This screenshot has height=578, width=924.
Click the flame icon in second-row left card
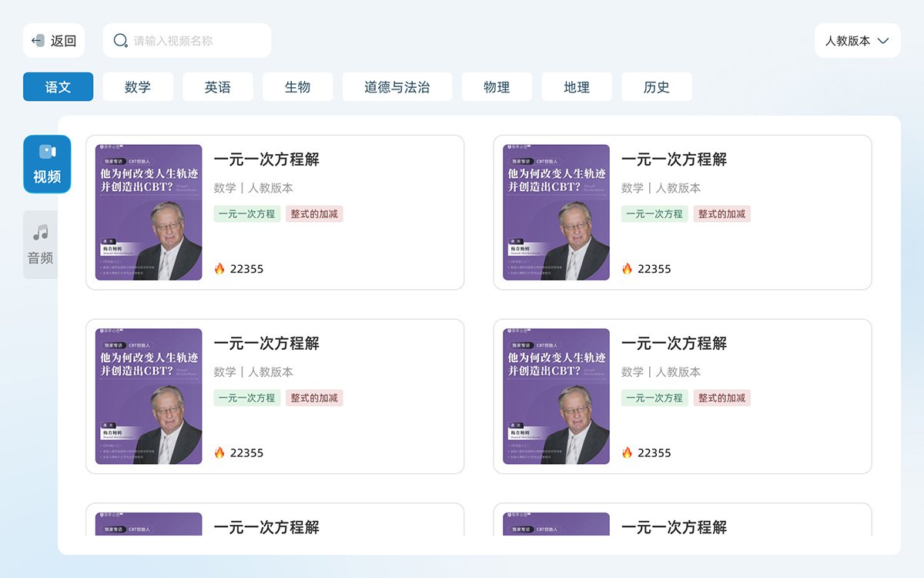click(x=219, y=453)
